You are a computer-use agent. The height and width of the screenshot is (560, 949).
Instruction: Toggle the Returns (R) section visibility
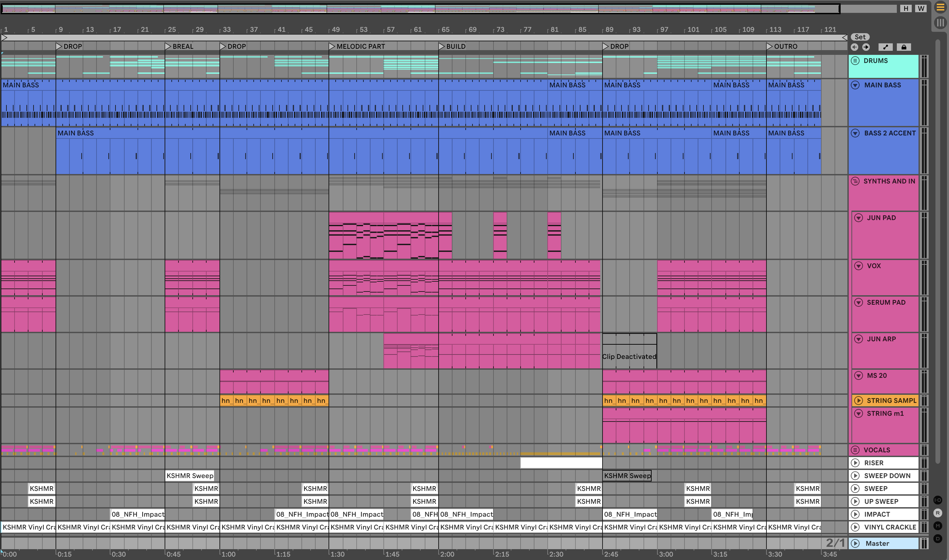938,513
